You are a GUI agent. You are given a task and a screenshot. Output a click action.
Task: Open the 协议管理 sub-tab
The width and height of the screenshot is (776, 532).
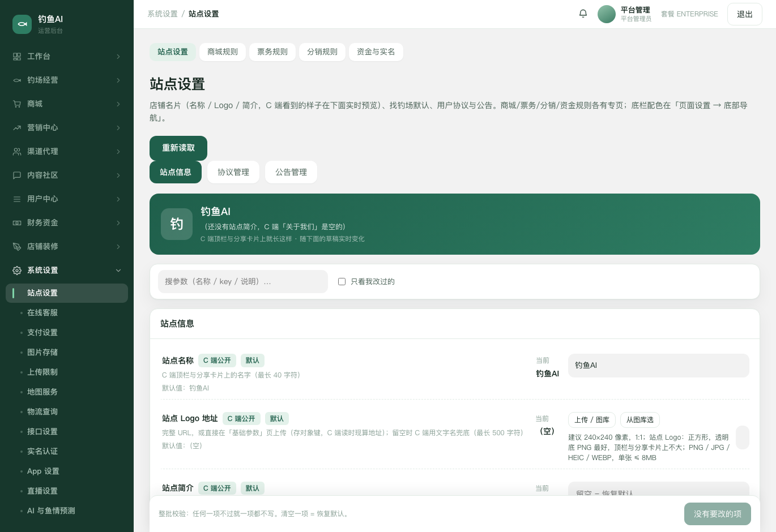coord(233,172)
